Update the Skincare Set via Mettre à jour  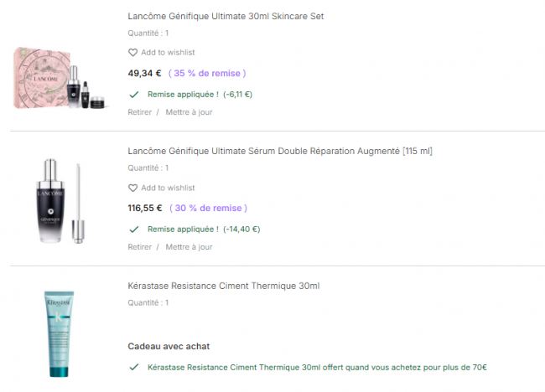(x=189, y=112)
